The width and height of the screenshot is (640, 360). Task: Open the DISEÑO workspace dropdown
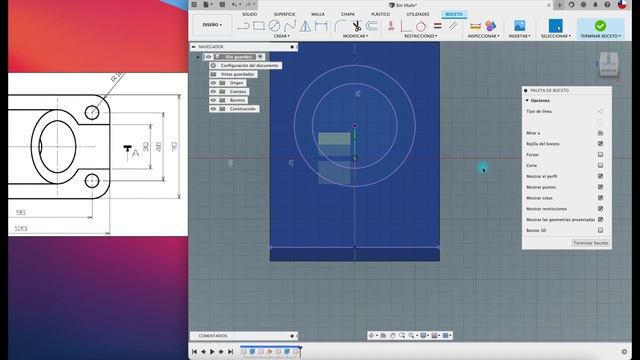coord(212,25)
